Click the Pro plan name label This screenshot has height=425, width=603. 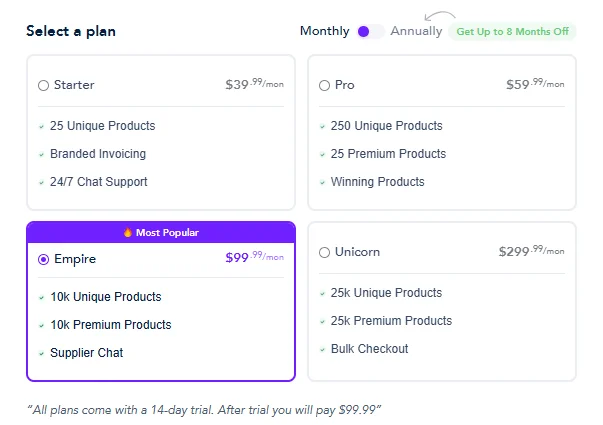pos(345,85)
